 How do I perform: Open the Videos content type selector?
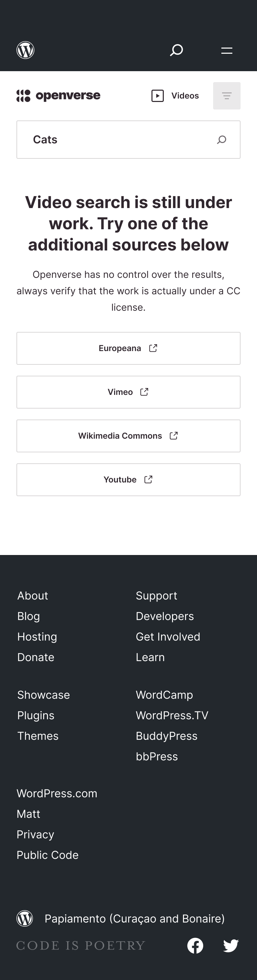[x=174, y=95]
